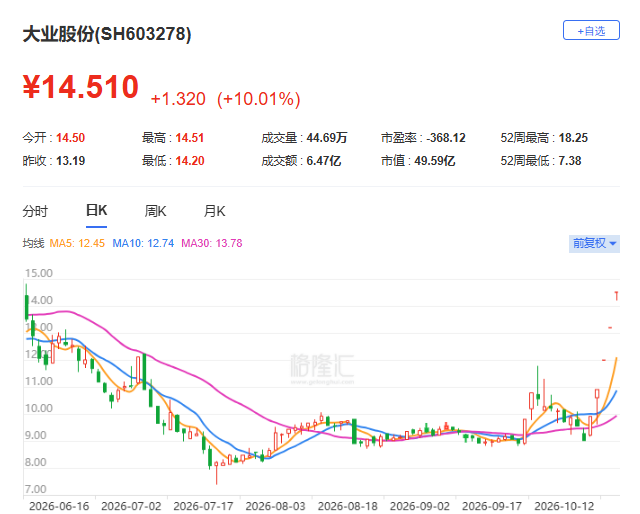Click the MA30: 13.78 indicator label
The height and width of the screenshot is (514, 640).
pos(212,243)
